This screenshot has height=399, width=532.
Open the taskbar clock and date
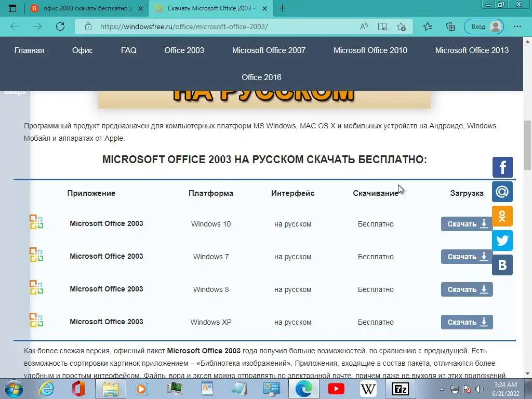coord(506,389)
